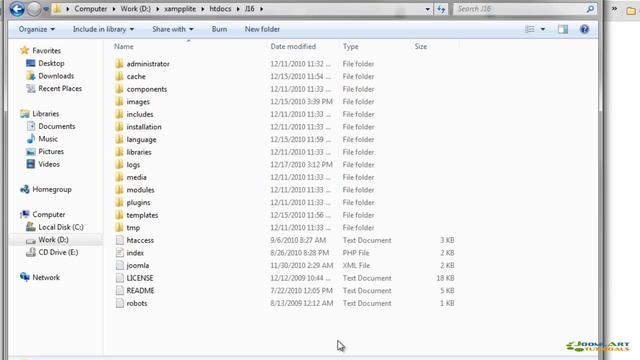Select the robots file name
This screenshot has width=640, height=360.
click(x=137, y=304)
